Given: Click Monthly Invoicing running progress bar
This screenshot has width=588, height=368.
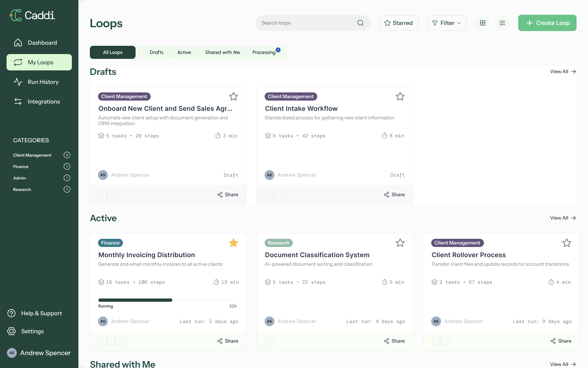Looking at the screenshot, I should click(x=167, y=300).
